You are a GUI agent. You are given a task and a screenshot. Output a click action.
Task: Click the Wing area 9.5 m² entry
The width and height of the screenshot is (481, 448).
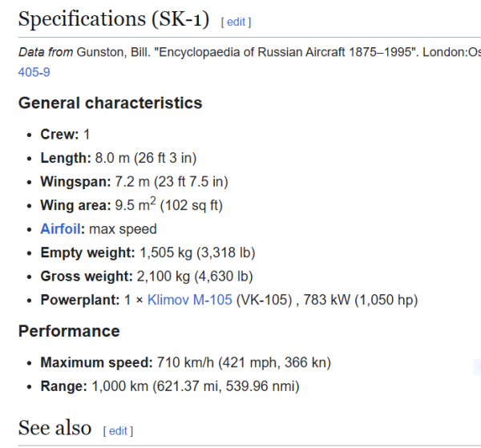[x=131, y=205]
